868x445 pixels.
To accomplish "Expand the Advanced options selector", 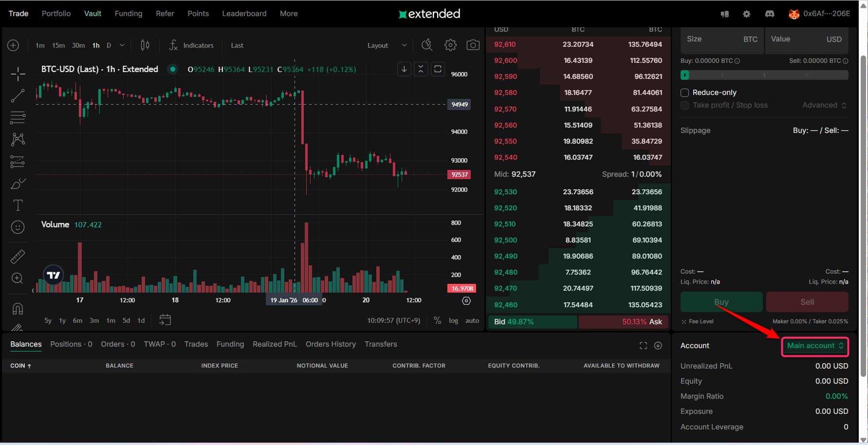I will (824, 105).
